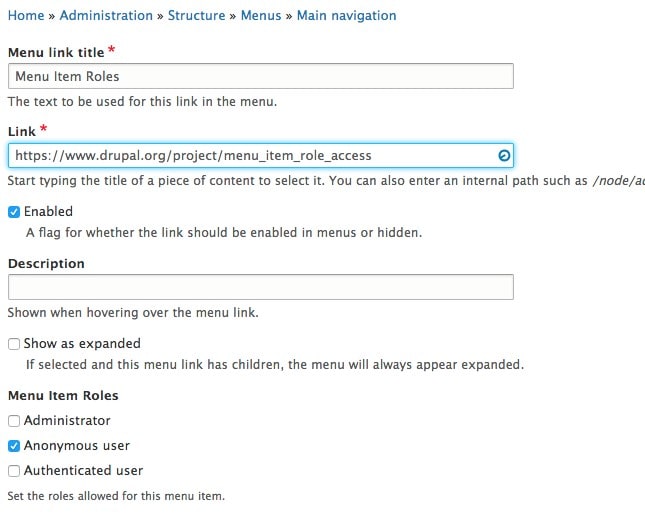This screenshot has height=519, width=645.
Task: Click the bold Link field label
Action: [x=21, y=132]
